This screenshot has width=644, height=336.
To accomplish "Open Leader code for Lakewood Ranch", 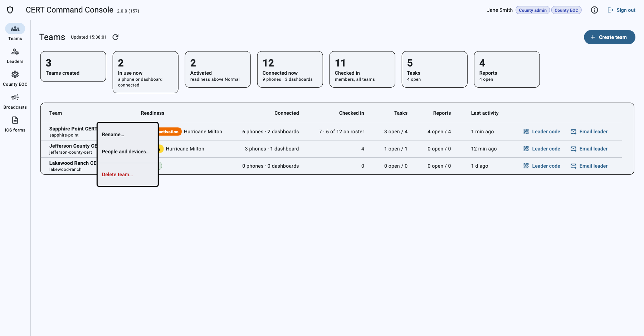I will pos(542,166).
